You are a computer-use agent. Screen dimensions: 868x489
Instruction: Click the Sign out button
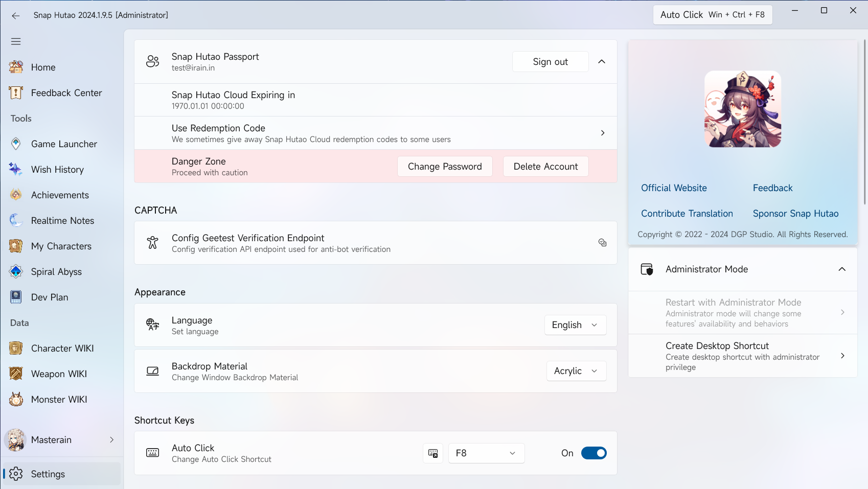tap(550, 62)
